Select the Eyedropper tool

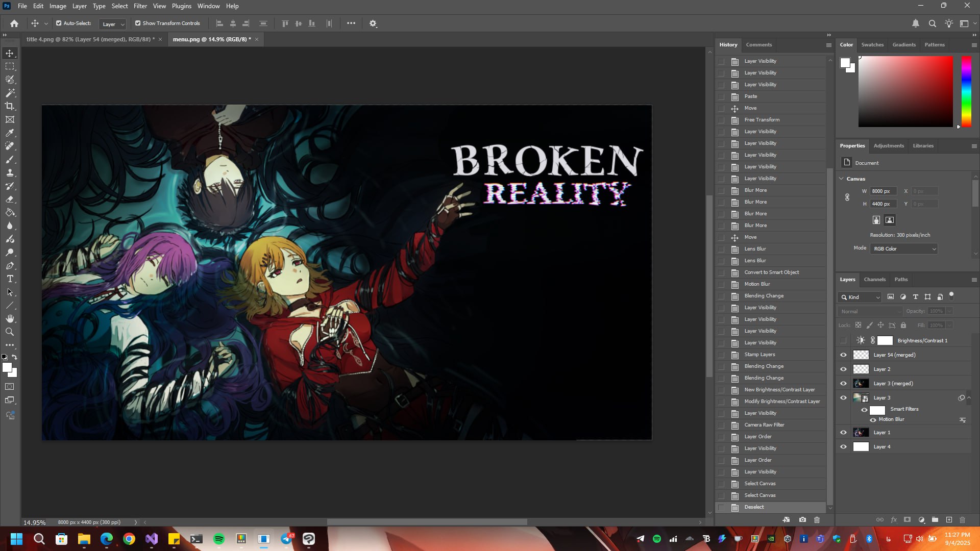click(x=10, y=133)
